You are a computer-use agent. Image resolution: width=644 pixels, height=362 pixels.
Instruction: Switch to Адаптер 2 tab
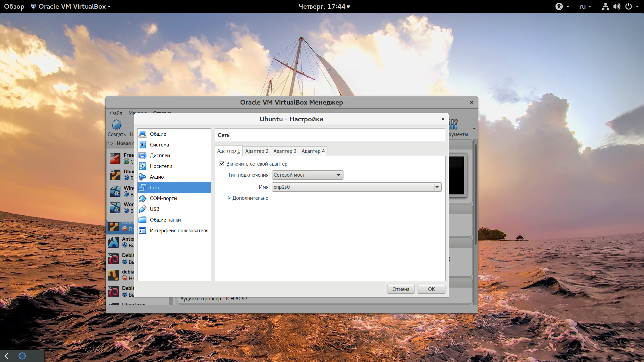(x=256, y=151)
